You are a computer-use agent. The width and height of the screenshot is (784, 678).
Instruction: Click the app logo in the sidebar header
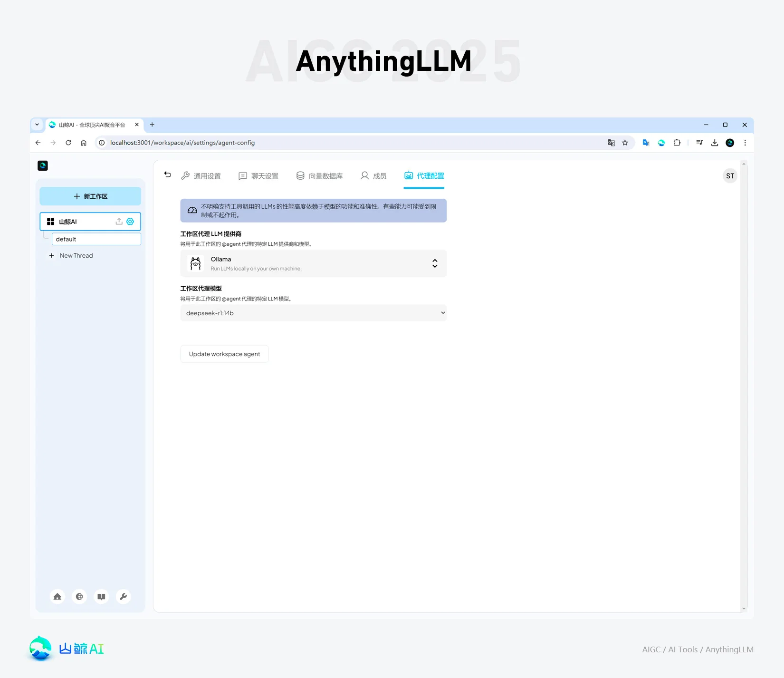43,165
